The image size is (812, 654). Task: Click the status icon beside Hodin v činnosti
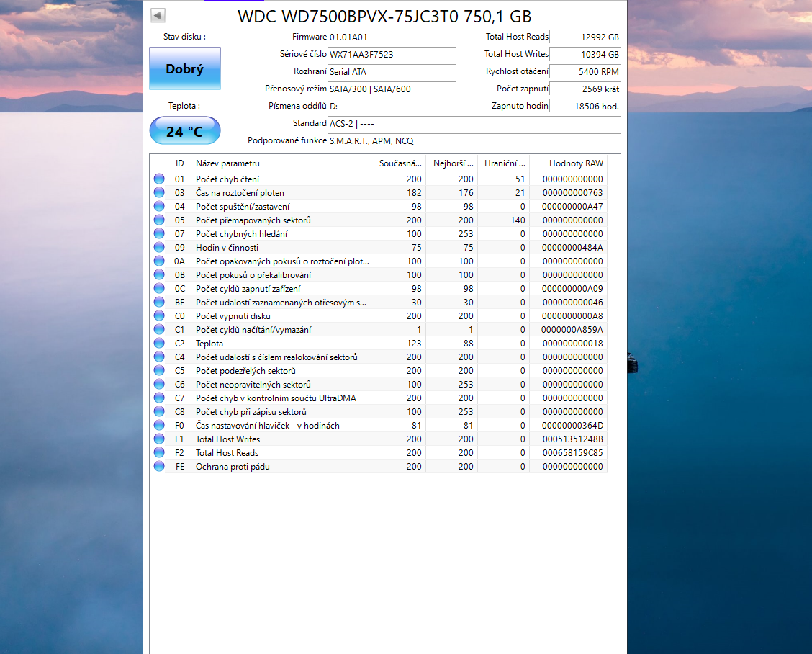[x=158, y=247]
